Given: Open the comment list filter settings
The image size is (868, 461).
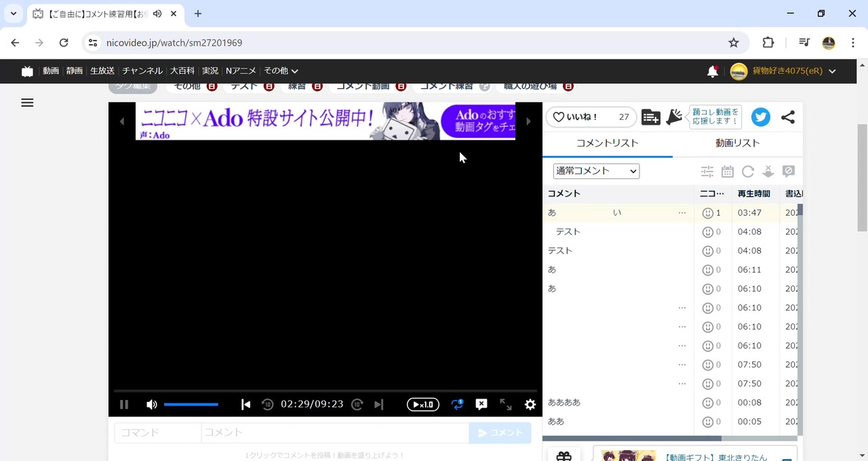Looking at the screenshot, I should tap(707, 171).
